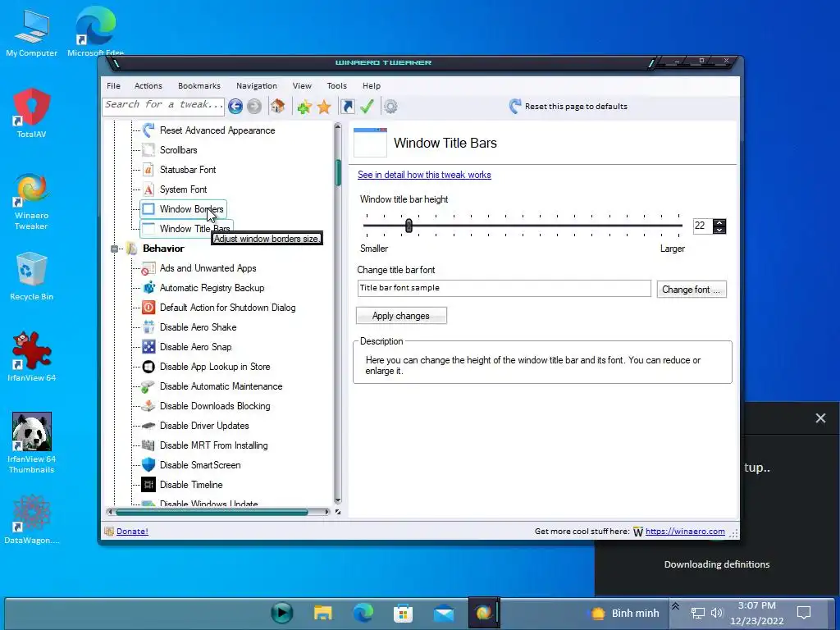This screenshot has width=840, height=630.
Task: Click the Ads and Unwanted Apps icon
Action: (148, 268)
